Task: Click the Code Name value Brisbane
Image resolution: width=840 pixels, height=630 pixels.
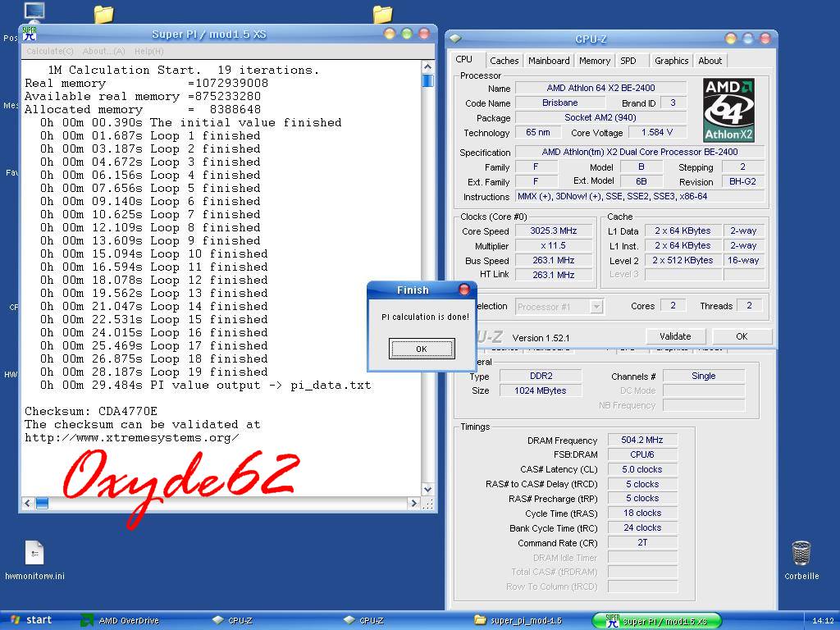Action: click(559, 103)
